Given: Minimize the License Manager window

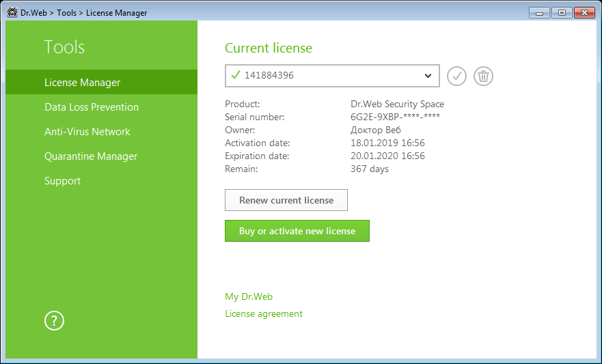Looking at the screenshot, I should tap(539, 13).
